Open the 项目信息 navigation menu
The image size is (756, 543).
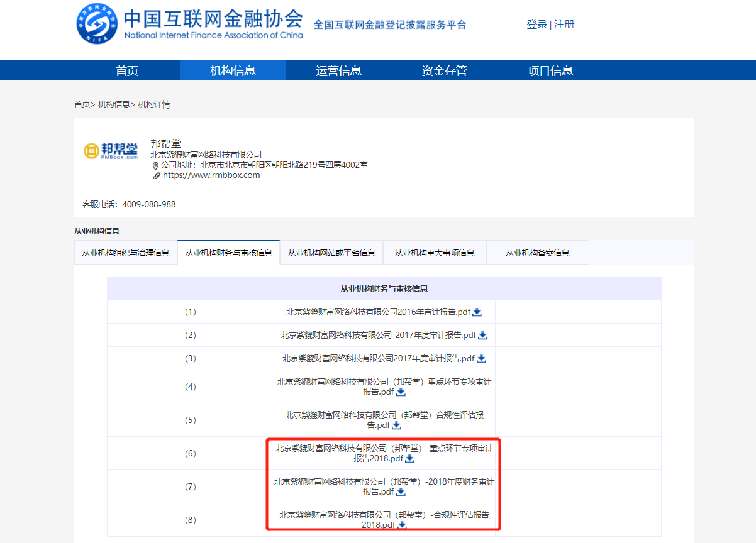pos(550,70)
